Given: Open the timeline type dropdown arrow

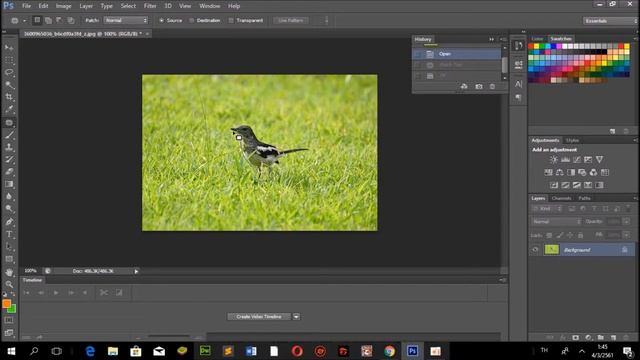Looking at the screenshot, I should (x=296, y=317).
